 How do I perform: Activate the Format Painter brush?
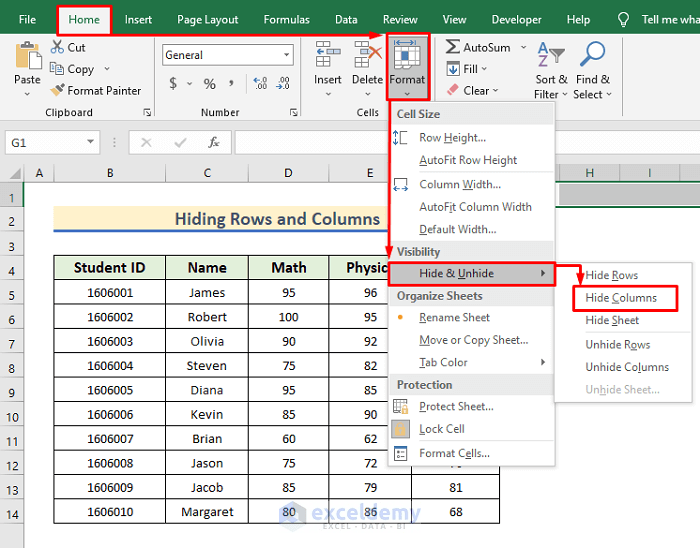coord(57,90)
